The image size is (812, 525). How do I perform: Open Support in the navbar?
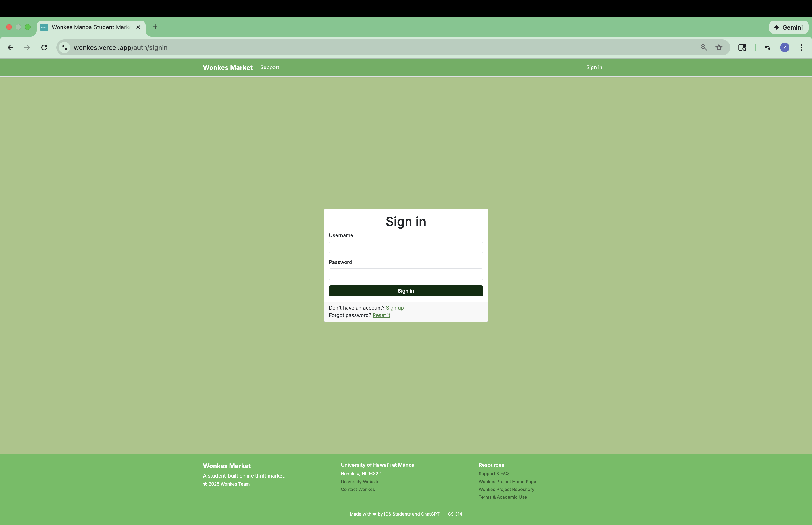(x=269, y=67)
